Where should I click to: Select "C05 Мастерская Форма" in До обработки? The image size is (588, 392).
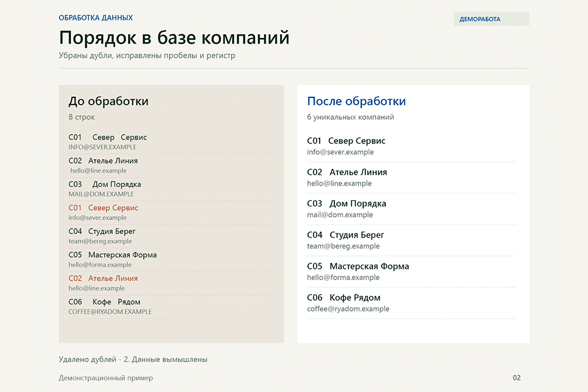coord(113,255)
